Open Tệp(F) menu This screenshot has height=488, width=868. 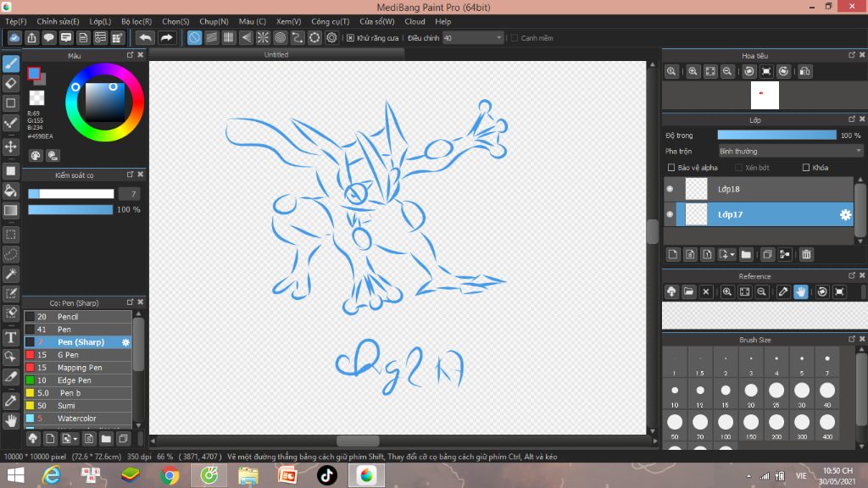(x=16, y=21)
